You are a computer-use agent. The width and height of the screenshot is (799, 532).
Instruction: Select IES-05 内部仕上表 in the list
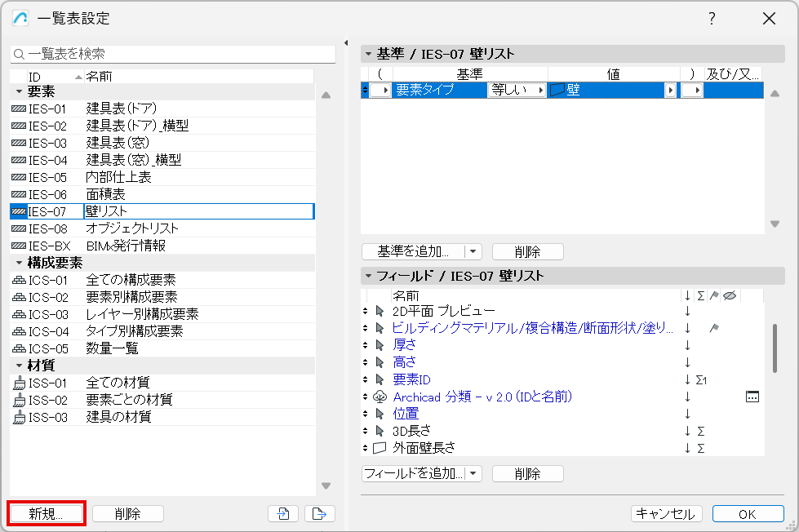click(x=162, y=177)
